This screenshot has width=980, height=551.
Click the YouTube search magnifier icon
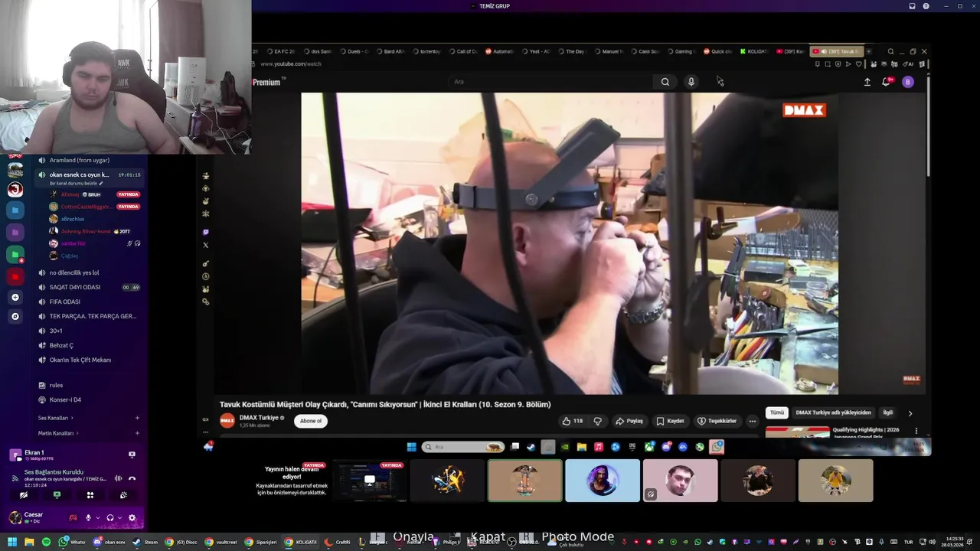pyautogui.click(x=665, y=82)
